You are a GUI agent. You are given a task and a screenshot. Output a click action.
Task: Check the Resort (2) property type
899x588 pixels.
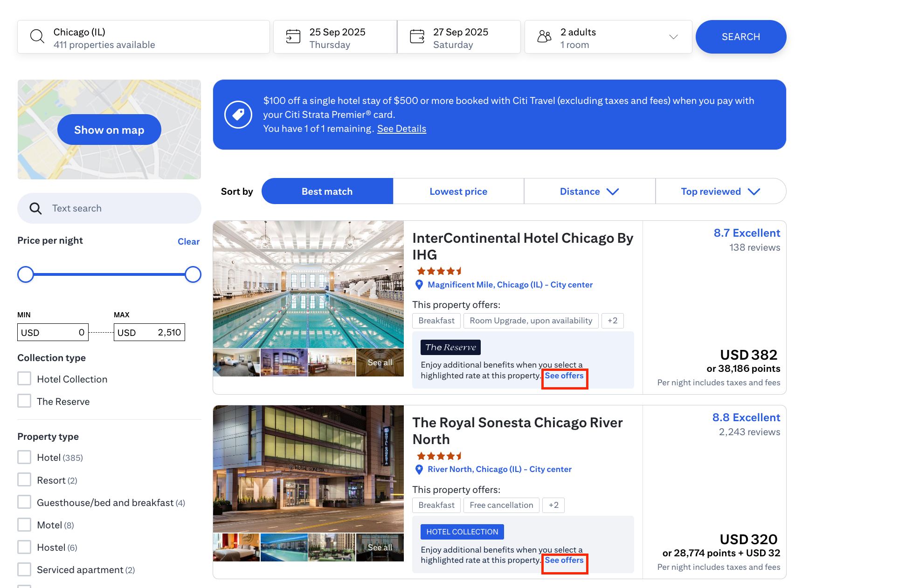pos(24,480)
